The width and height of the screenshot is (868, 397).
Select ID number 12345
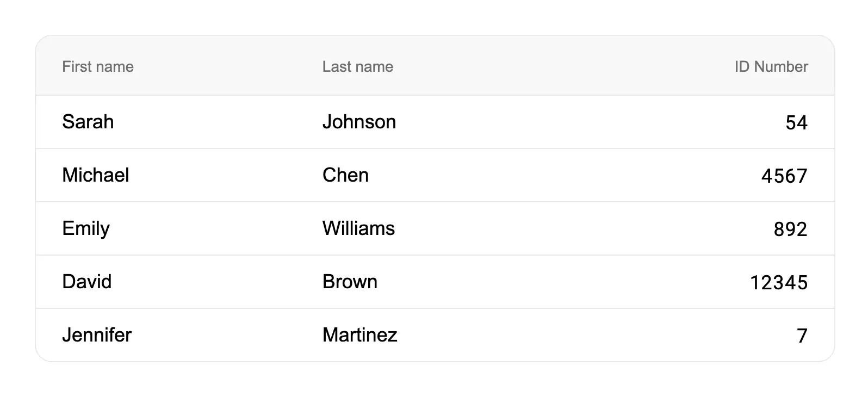pos(779,282)
